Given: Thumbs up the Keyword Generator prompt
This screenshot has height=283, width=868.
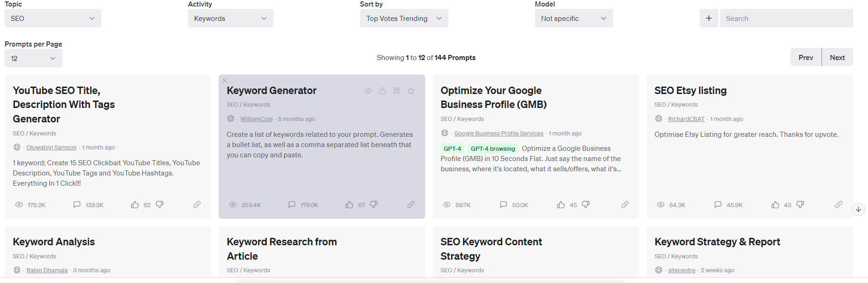Looking at the screenshot, I should (349, 205).
